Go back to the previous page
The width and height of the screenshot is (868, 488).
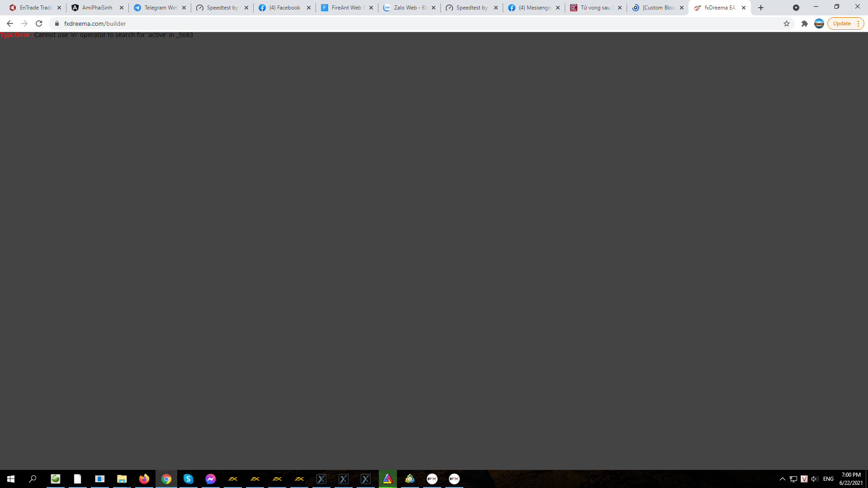click(10, 23)
